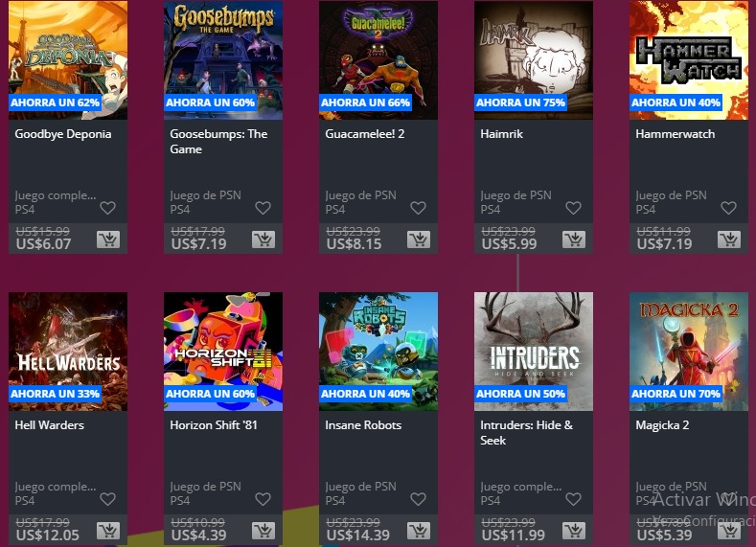Open the Magicka 2 title link

[662, 425]
